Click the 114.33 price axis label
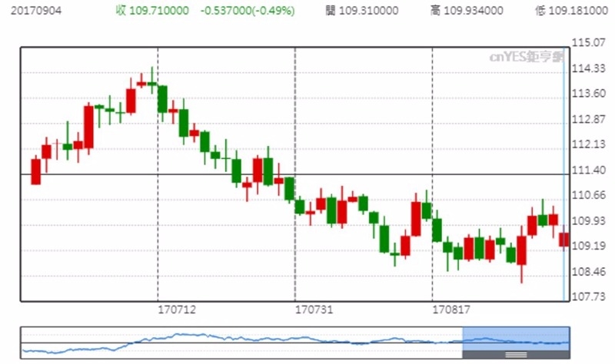Viewport: 615px width, 364px height. (588, 68)
